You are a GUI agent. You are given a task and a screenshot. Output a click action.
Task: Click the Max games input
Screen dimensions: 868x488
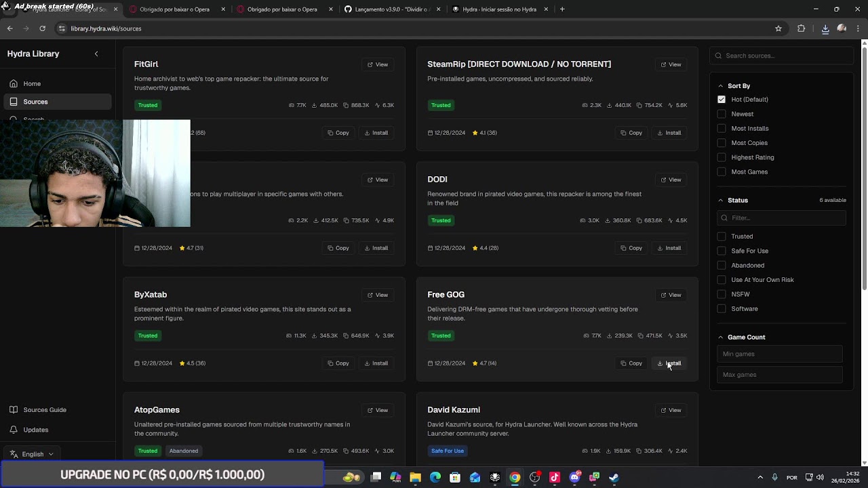[x=780, y=375]
